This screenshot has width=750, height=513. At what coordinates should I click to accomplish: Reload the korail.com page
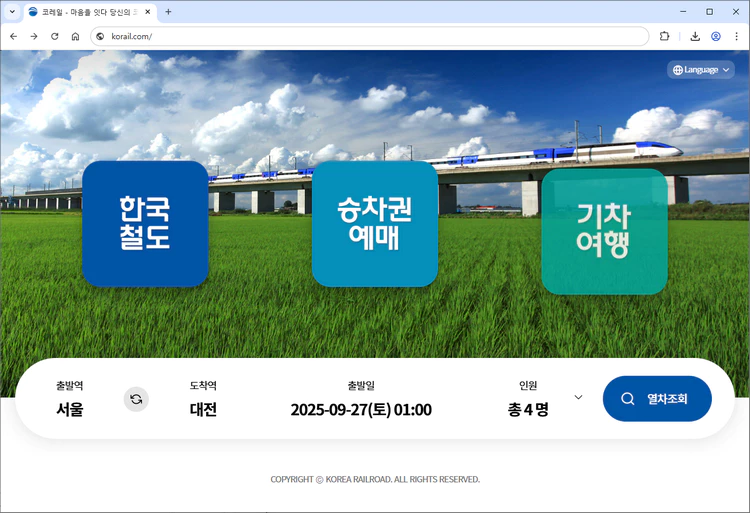(x=55, y=36)
